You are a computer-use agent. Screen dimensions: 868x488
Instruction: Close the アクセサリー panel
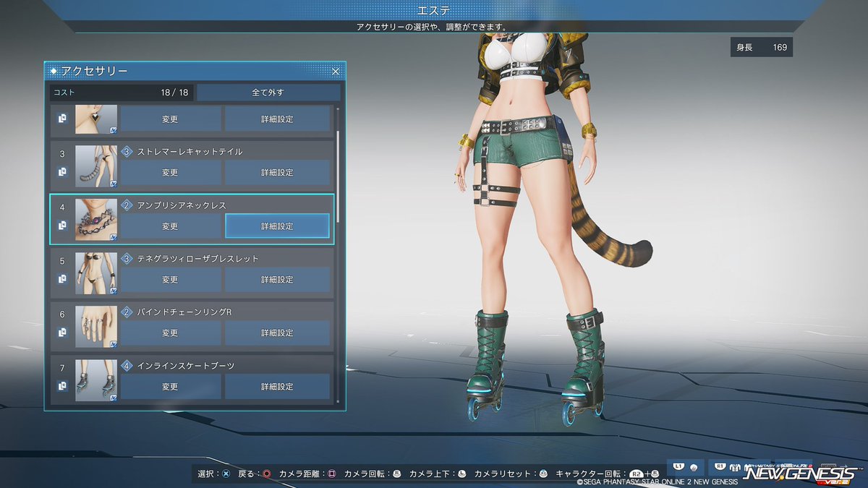pos(336,71)
